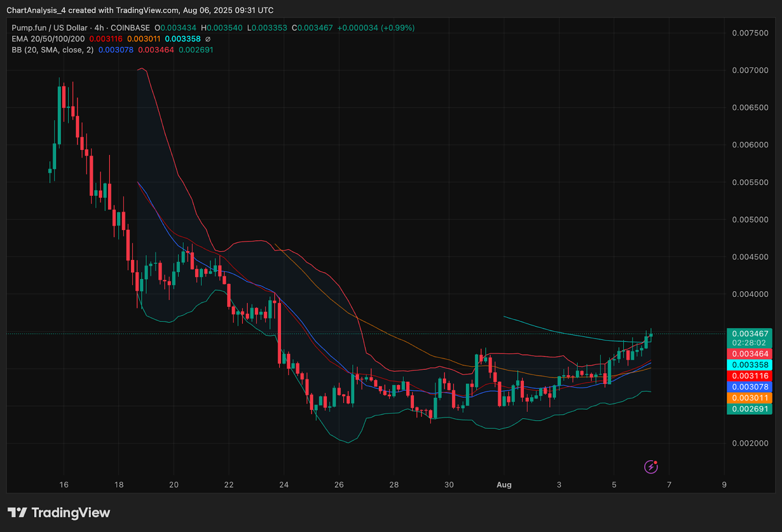Screen dimensions: 782x532
Task: Select the blue 0.003078 price tag
Action: click(749, 387)
